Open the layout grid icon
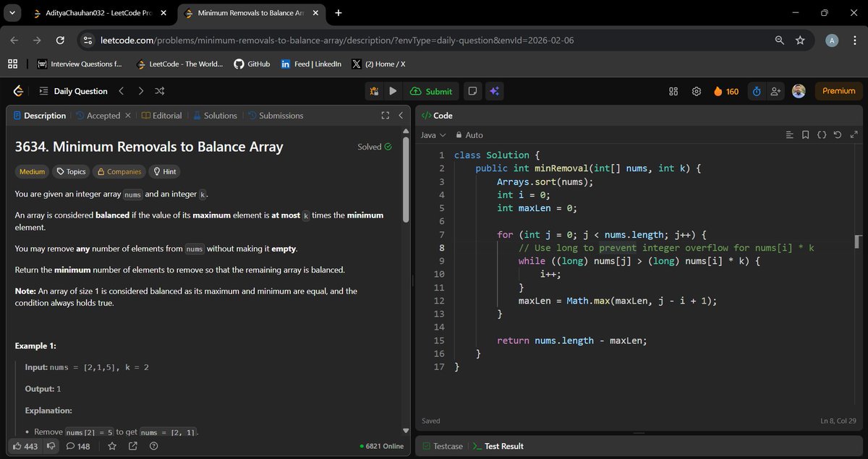This screenshot has height=459, width=868. [673, 91]
